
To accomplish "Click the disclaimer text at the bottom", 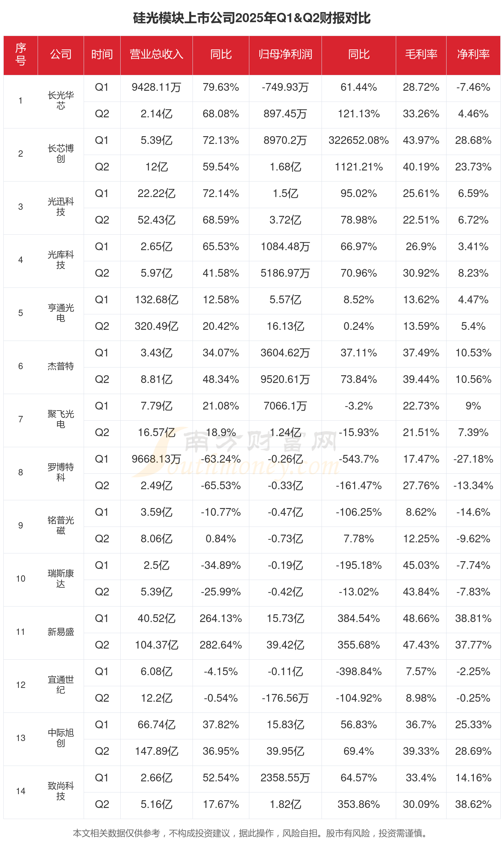I will (x=252, y=833).
